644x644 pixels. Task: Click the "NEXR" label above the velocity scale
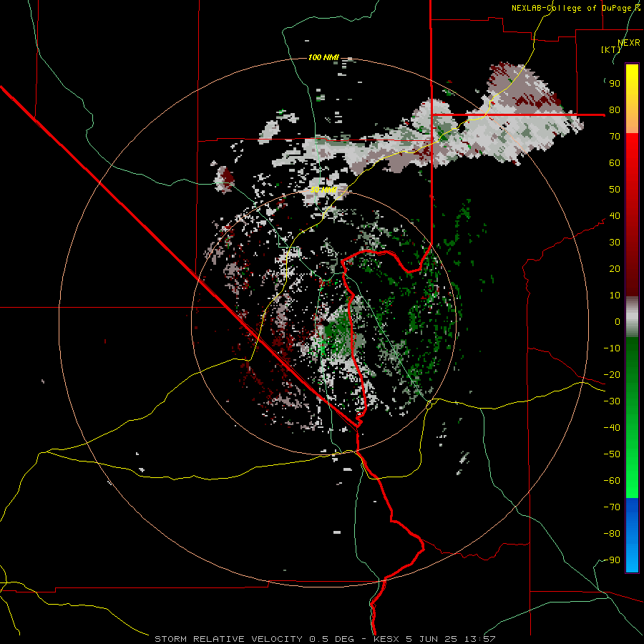tap(629, 43)
